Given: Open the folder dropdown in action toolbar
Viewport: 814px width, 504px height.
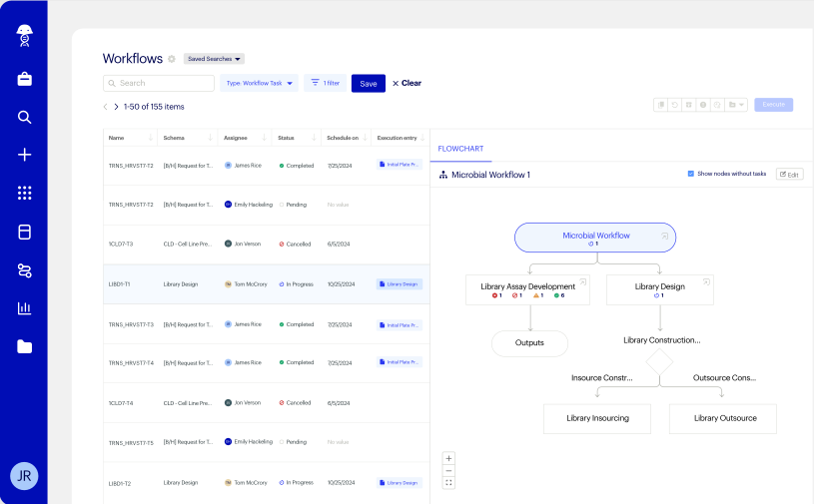Looking at the screenshot, I should [x=736, y=105].
